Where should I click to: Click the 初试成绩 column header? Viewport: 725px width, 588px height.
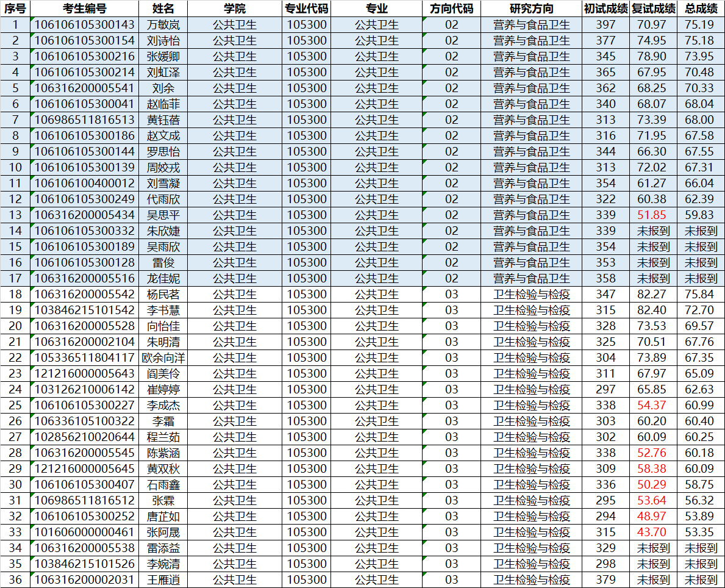[605, 9]
